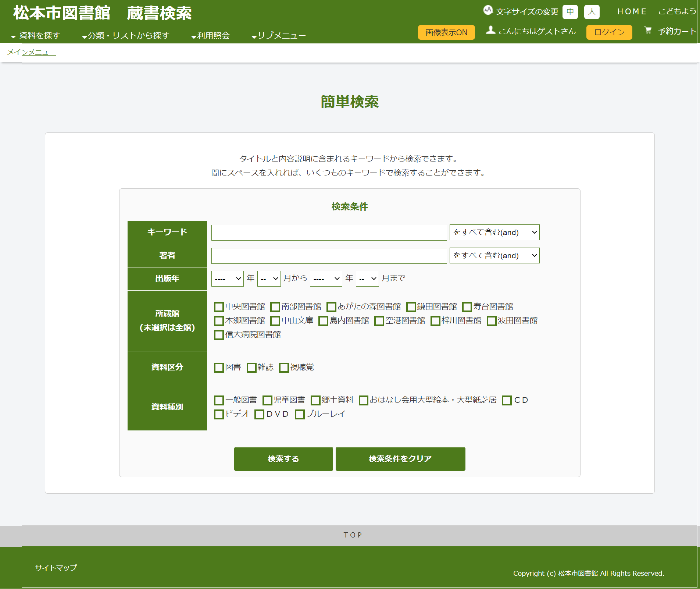
Task: Check the 本郷図書館 checkbox
Action: click(x=219, y=321)
